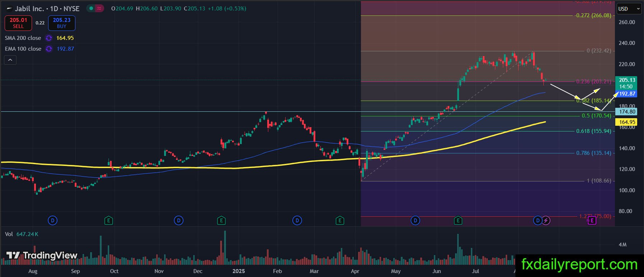Image resolution: width=644 pixels, height=277 pixels.
Task: Select the EMA 100 close indicator label
Action: pos(23,49)
